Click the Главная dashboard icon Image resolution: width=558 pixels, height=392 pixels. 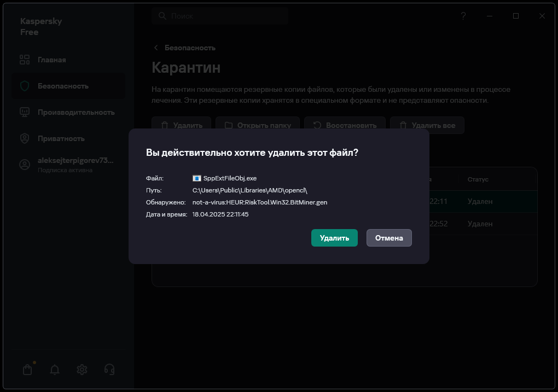point(25,60)
